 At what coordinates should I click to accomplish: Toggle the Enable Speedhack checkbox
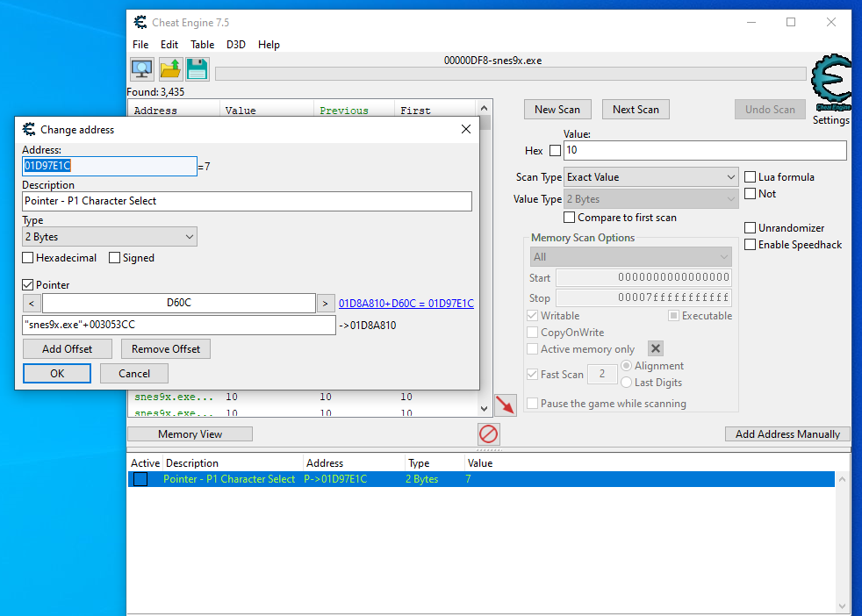point(751,245)
